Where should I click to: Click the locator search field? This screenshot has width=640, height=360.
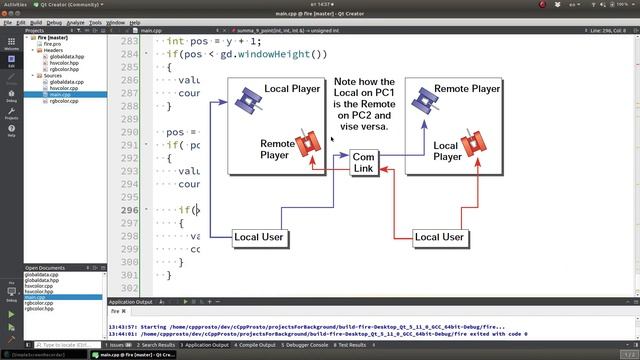67,345
